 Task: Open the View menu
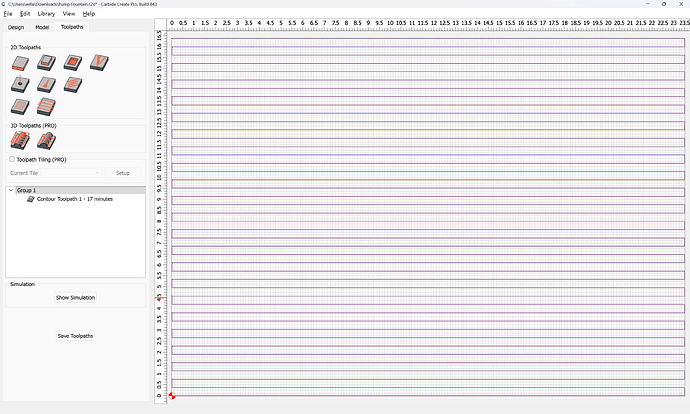(69, 14)
